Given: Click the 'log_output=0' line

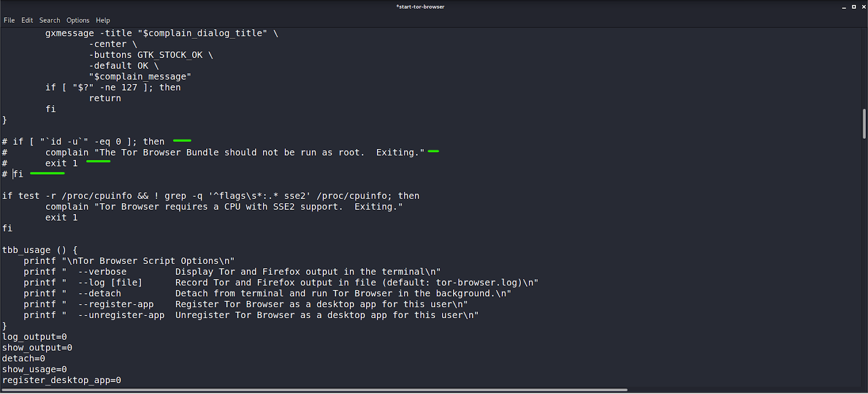Looking at the screenshot, I should [x=34, y=337].
